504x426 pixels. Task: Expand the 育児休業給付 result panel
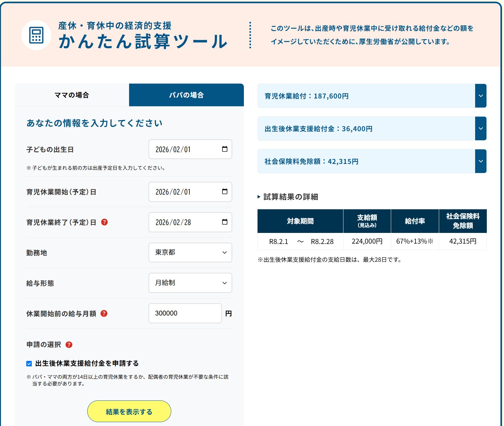[481, 96]
